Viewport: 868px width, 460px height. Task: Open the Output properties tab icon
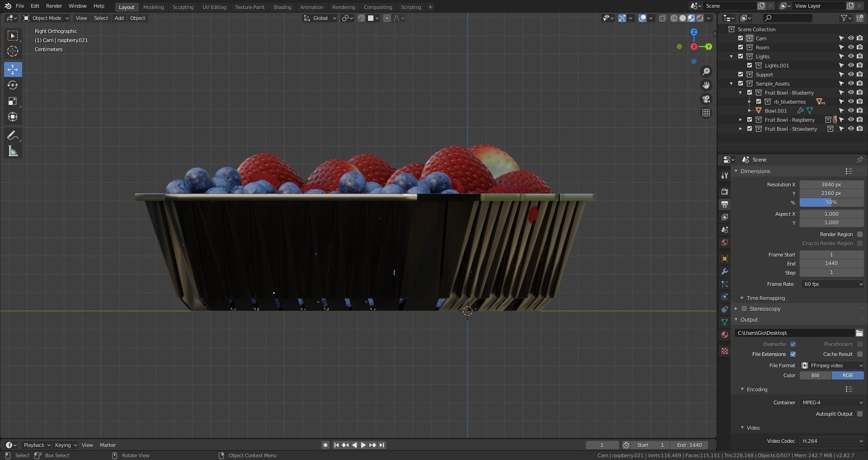pyautogui.click(x=725, y=204)
